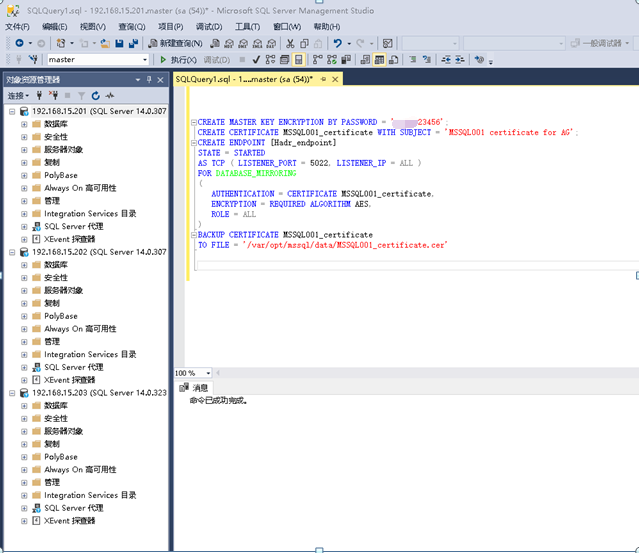Expand 数据库 under server 192.168.15.201
Image resolution: width=639 pixels, height=553 pixels.
(x=24, y=124)
